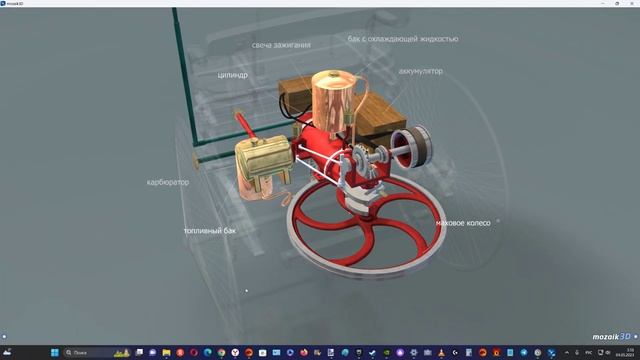
Task: Switch the РУС input language indicator
Action: [589, 353]
